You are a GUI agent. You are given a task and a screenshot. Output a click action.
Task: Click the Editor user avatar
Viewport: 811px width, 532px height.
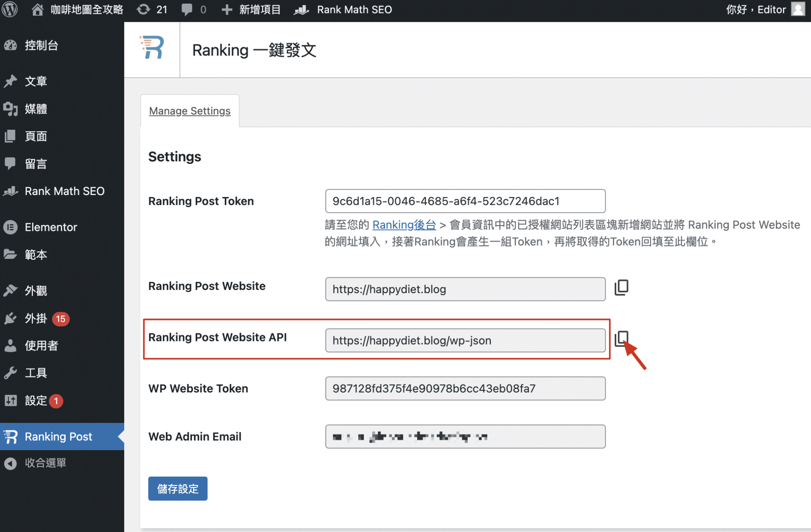coord(798,9)
